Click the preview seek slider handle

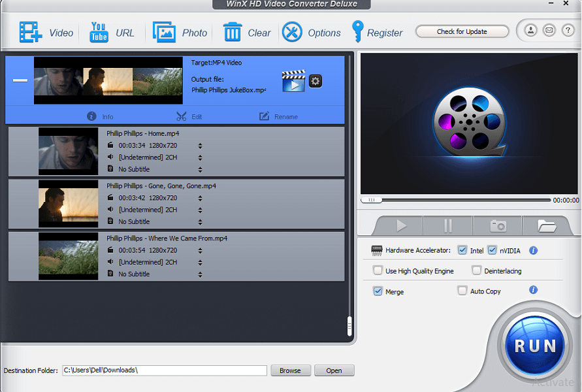pyautogui.click(x=372, y=200)
